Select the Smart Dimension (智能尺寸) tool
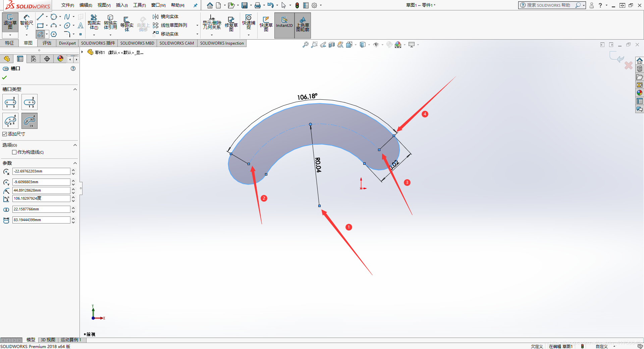Viewport: 644px width, 349px height. click(x=26, y=22)
